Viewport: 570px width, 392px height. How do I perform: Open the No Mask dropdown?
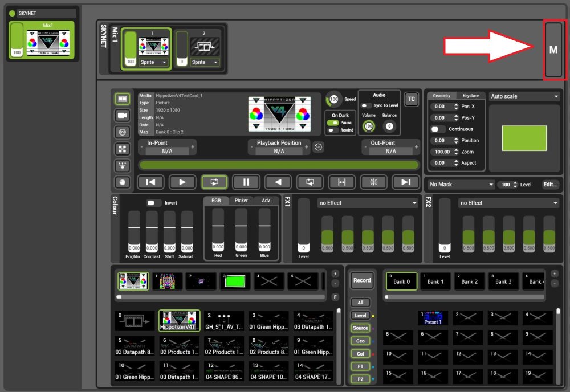[459, 184]
